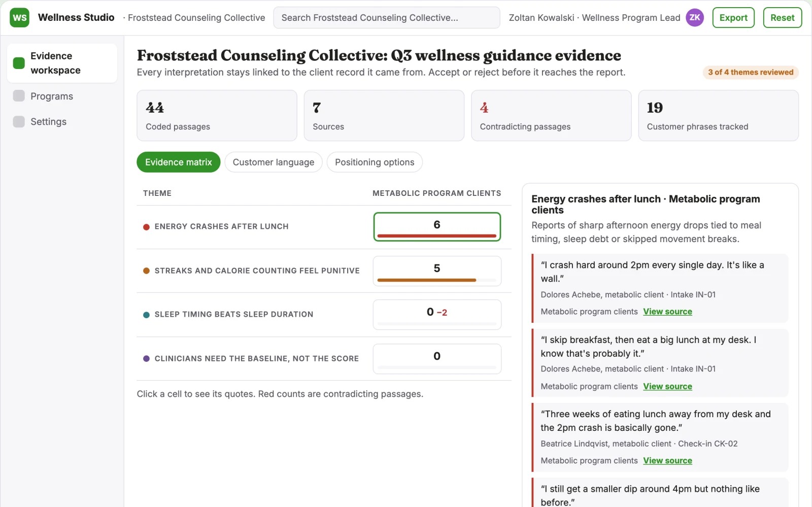The height and width of the screenshot is (507, 812).
Task: Click the orange dot beside Streaks and calorie counting
Action: pyautogui.click(x=146, y=271)
